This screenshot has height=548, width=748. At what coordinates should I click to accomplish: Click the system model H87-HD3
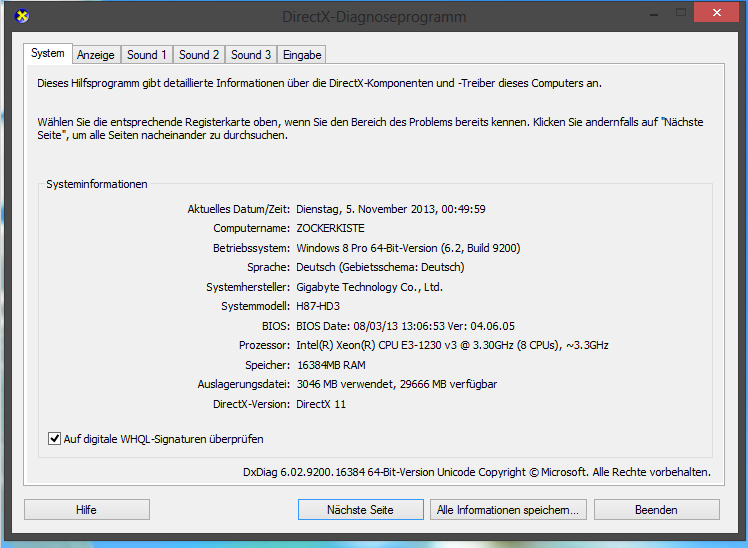(318, 306)
